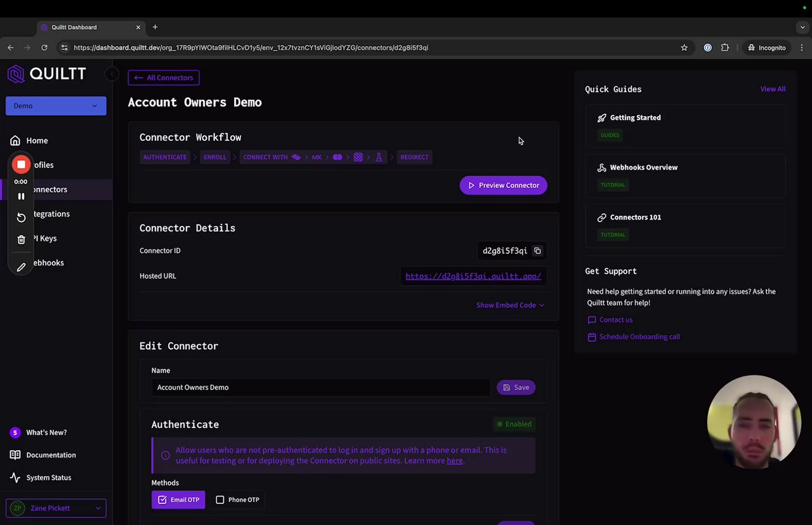Open Documentation from the sidebar
Viewport: 812px width, 525px height.
click(x=51, y=455)
